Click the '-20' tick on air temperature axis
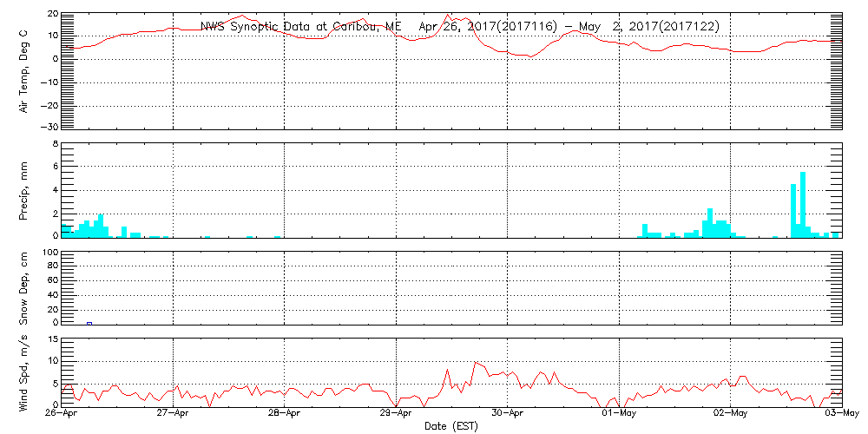This screenshot has width=868, height=434. pos(49,105)
